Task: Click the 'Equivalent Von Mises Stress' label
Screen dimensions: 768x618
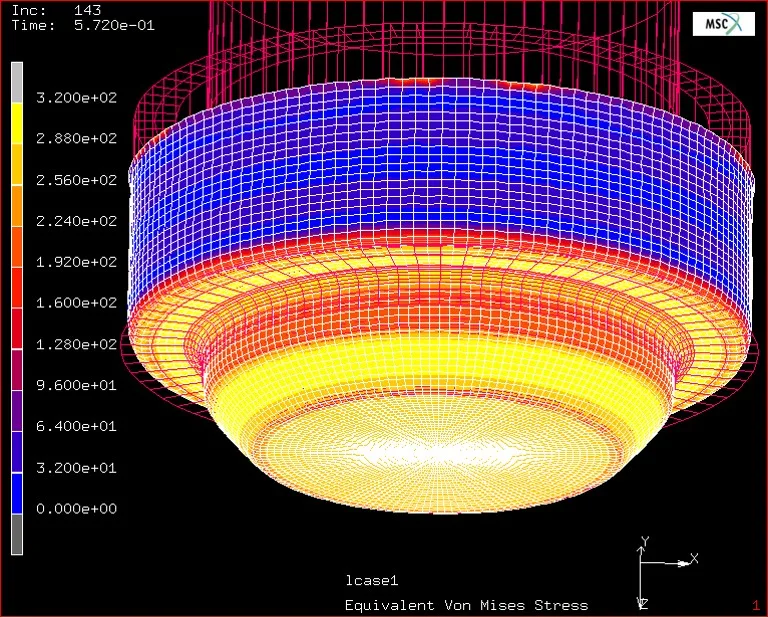Action: [x=466, y=605]
